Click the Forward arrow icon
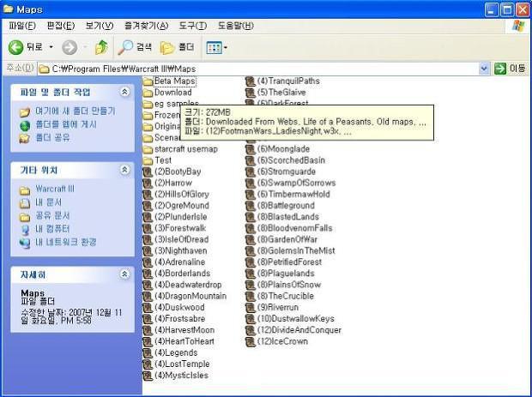The width and height of the screenshot is (532, 397). (70, 47)
